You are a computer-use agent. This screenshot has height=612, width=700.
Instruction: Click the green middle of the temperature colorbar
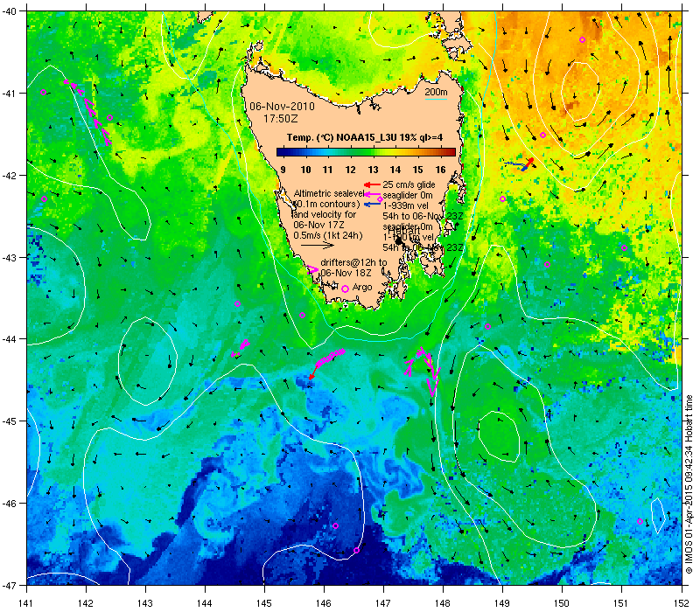click(366, 152)
